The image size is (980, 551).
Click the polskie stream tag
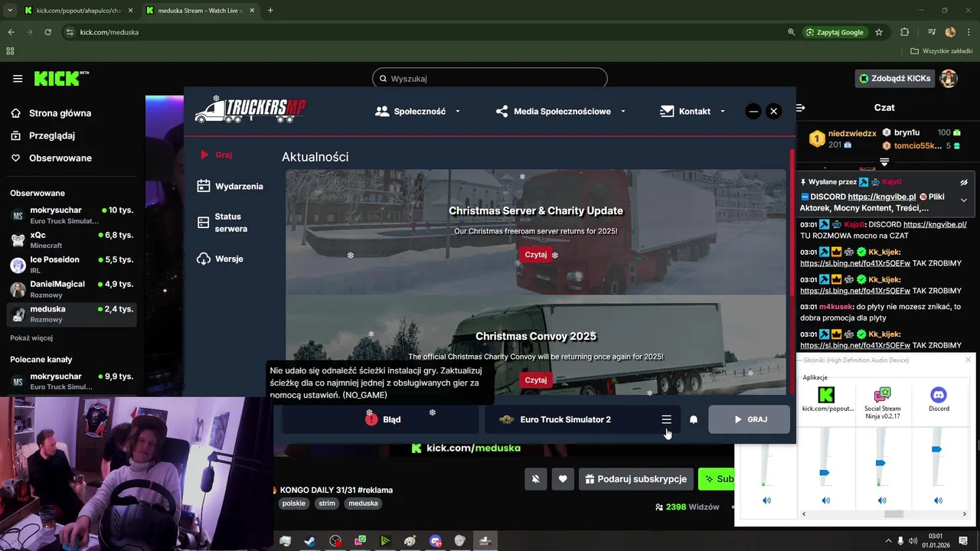pyautogui.click(x=293, y=504)
